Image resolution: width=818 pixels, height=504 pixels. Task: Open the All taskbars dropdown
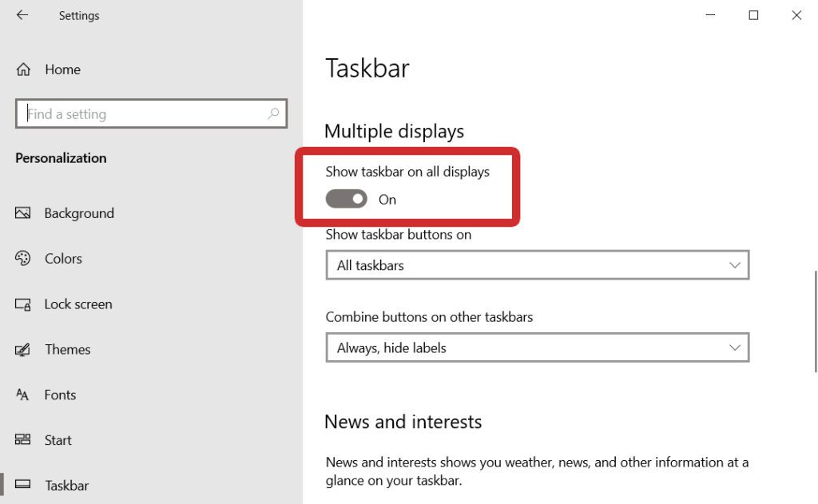point(537,264)
